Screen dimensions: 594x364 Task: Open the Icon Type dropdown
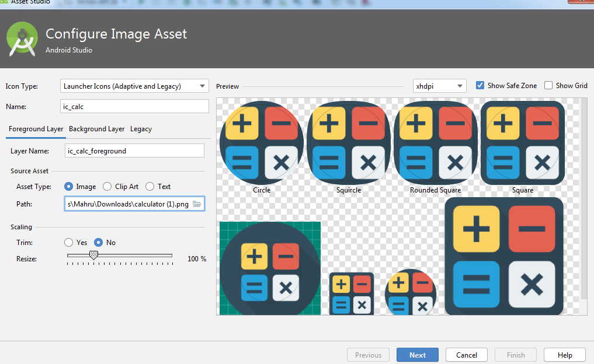[x=134, y=86]
